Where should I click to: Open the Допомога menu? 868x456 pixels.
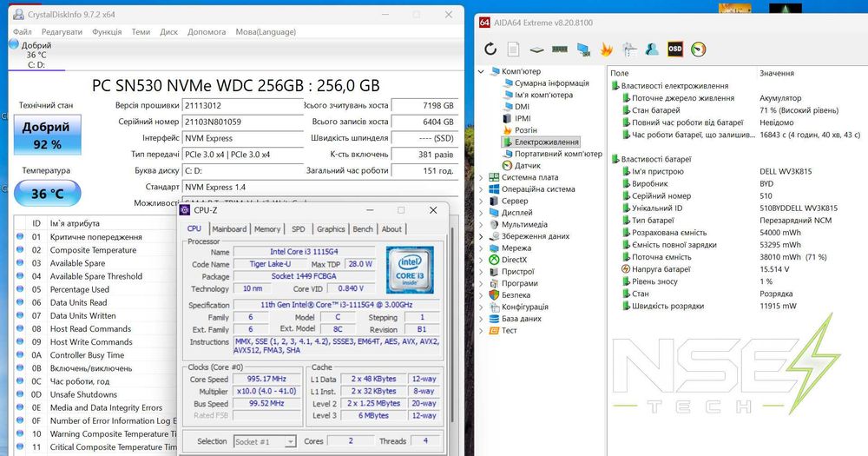[207, 31]
